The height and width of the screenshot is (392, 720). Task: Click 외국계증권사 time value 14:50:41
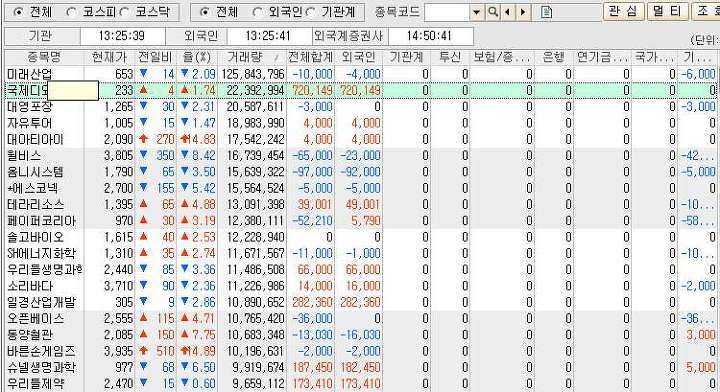pos(429,35)
